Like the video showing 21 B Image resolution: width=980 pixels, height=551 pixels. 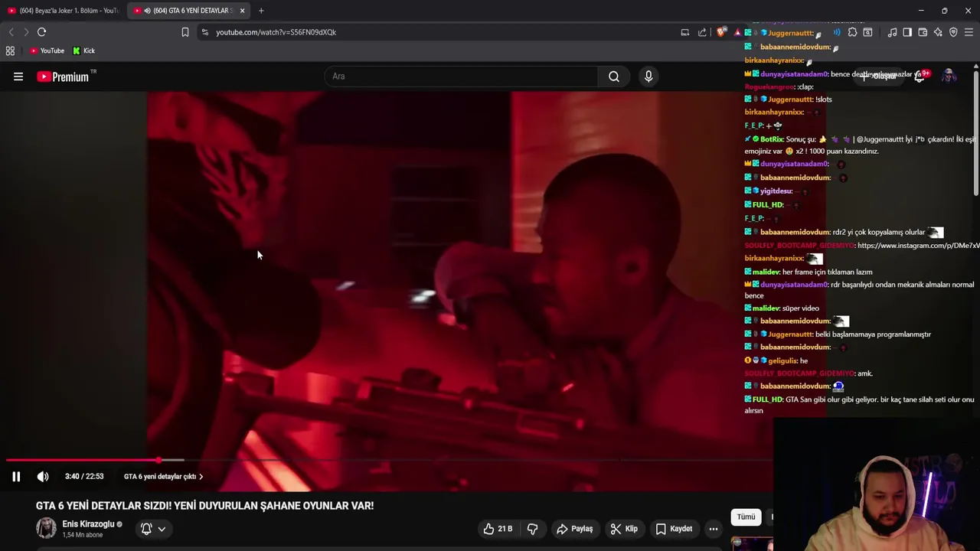[497, 529]
